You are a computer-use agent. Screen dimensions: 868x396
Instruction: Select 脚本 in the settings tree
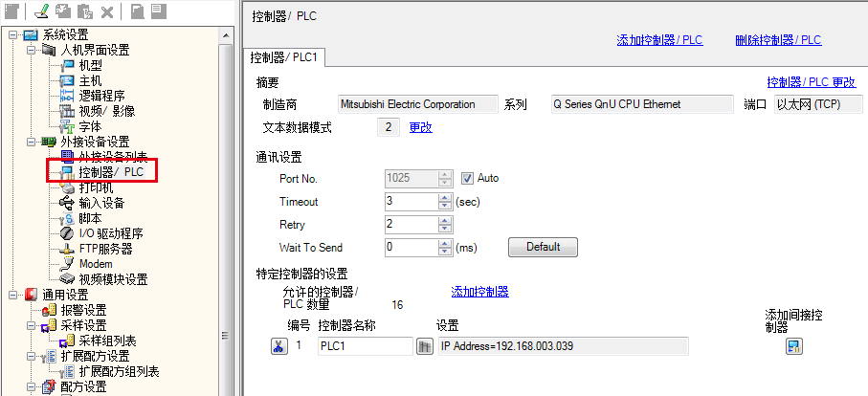[x=90, y=218]
